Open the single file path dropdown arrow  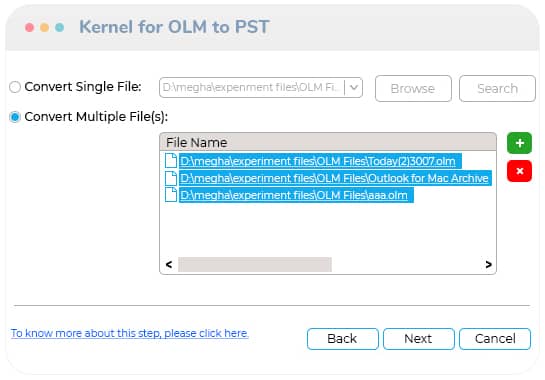(354, 87)
